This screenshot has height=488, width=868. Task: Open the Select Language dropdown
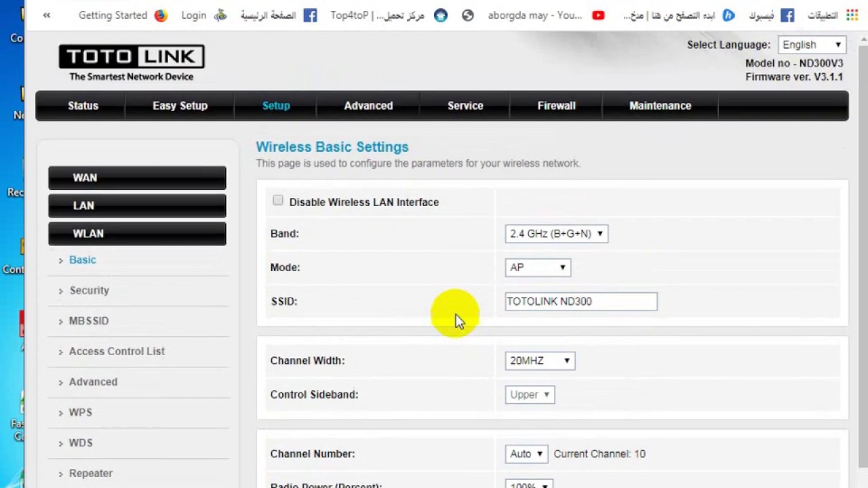point(812,45)
